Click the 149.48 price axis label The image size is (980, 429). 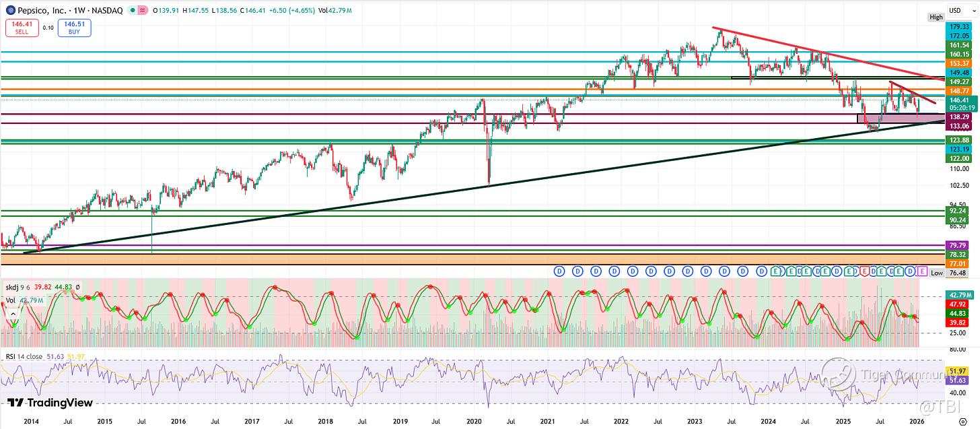(958, 72)
